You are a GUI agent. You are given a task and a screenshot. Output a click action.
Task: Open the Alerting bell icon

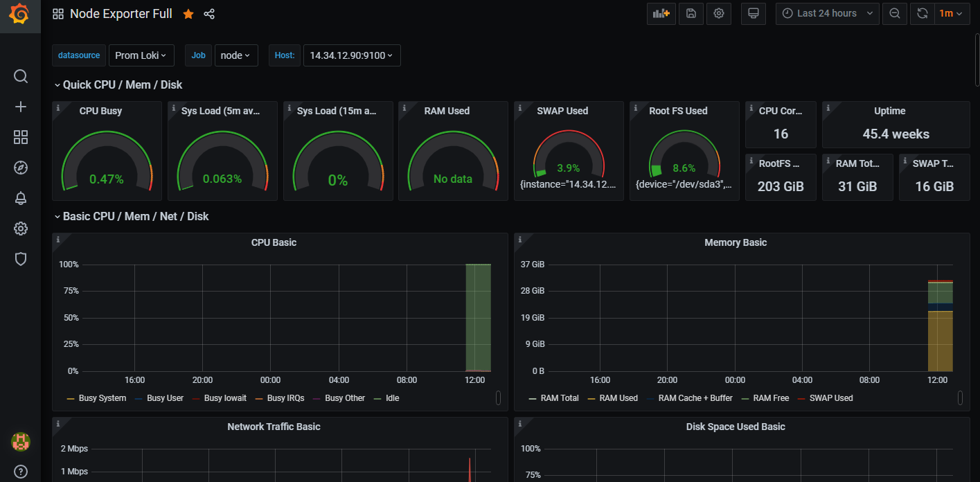pos(21,198)
